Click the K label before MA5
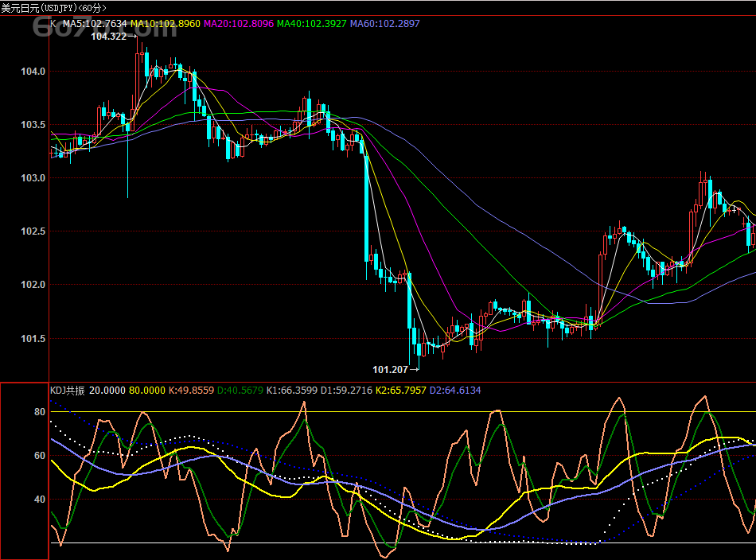756x560 pixels. tap(53, 24)
